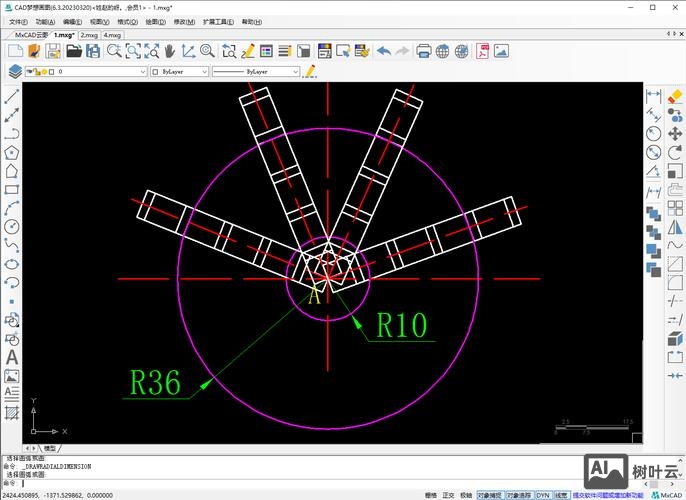Select the Polygon tool in left toolbar
The width and height of the screenshot is (686, 500).
12,153
